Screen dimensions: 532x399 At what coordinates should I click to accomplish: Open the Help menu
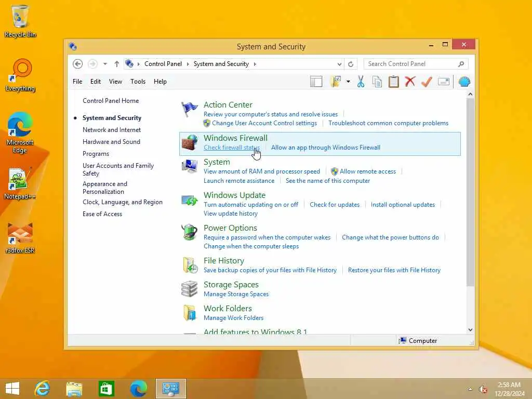(160, 82)
